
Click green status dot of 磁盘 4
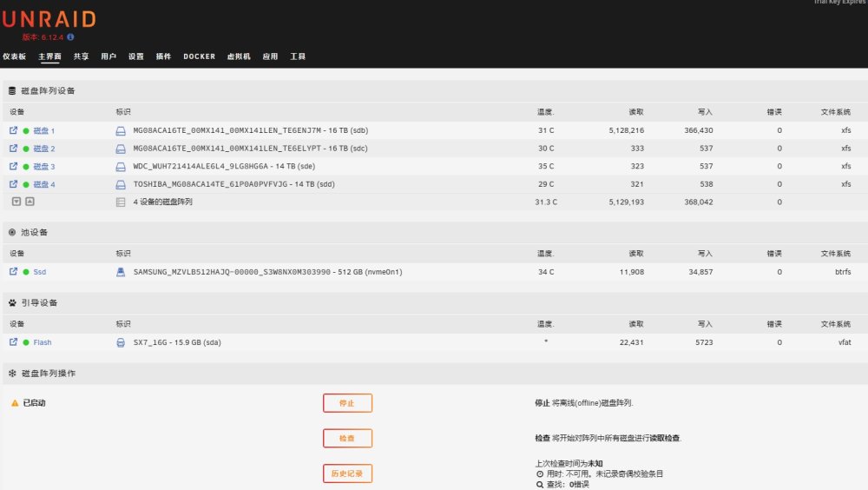(26, 184)
